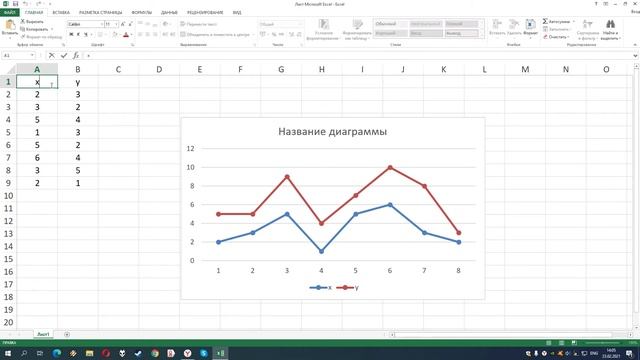The width and height of the screenshot is (640, 360).
Task: Click the Format cells (Формат) icon
Action: 531,24
